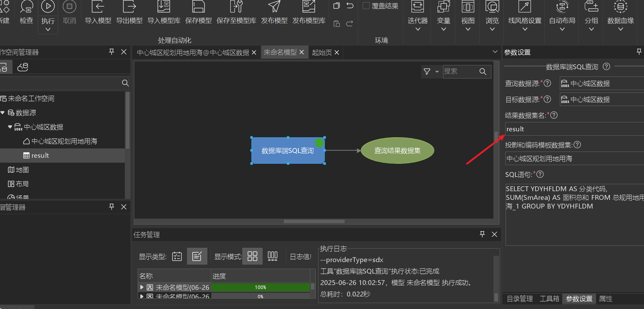Collapse the 中心城区数据 datasource node
This screenshot has height=309, width=644.
(x=10, y=127)
